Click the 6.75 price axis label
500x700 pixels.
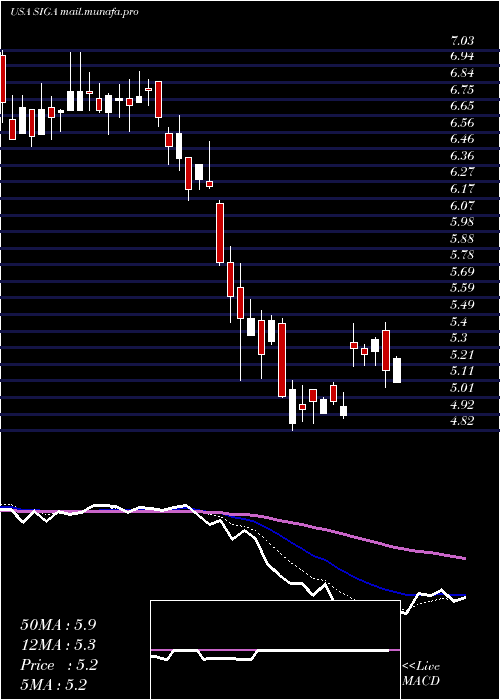point(462,90)
